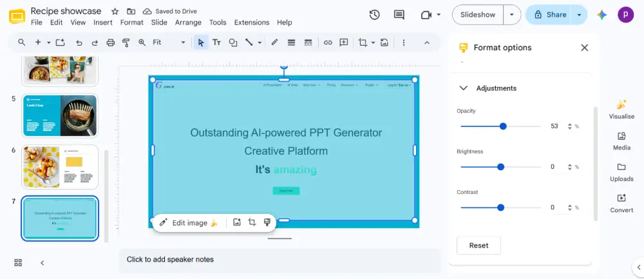
Task: Click the Brightness slider handle
Action: click(500, 167)
